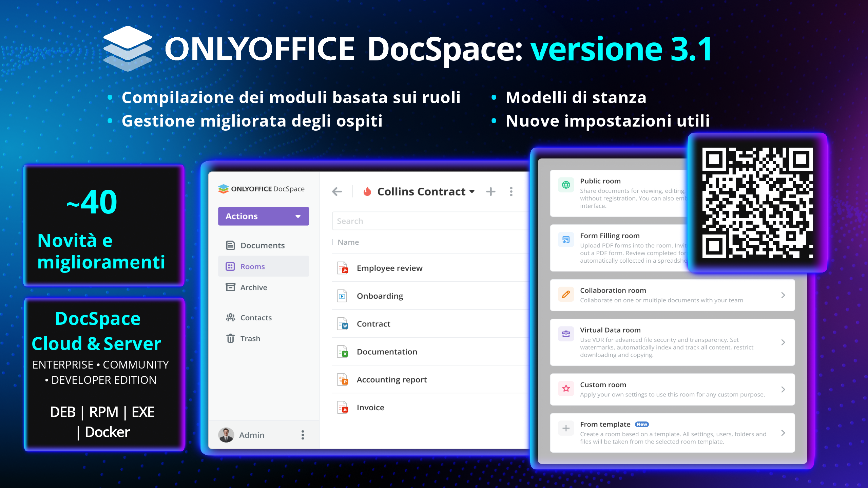Click the flame icon beside Collins Contract
This screenshot has width=868, height=488.
tap(367, 192)
